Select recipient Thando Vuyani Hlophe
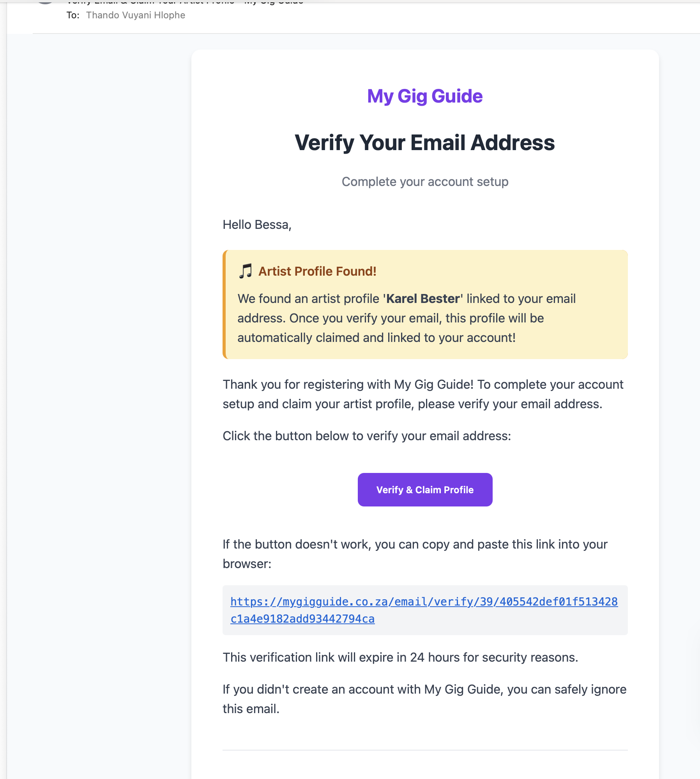The height and width of the screenshot is (779, 700). pyautogui.click(x=136, y=15)
